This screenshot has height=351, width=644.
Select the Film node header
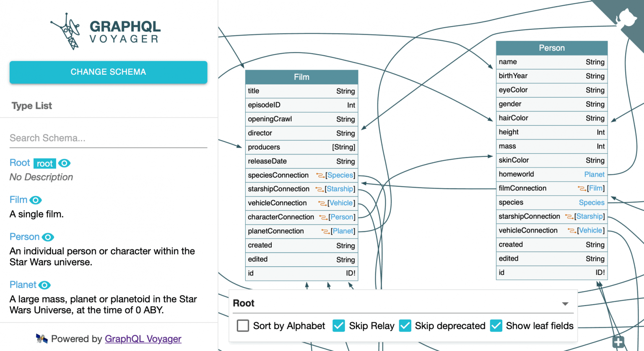301,77
